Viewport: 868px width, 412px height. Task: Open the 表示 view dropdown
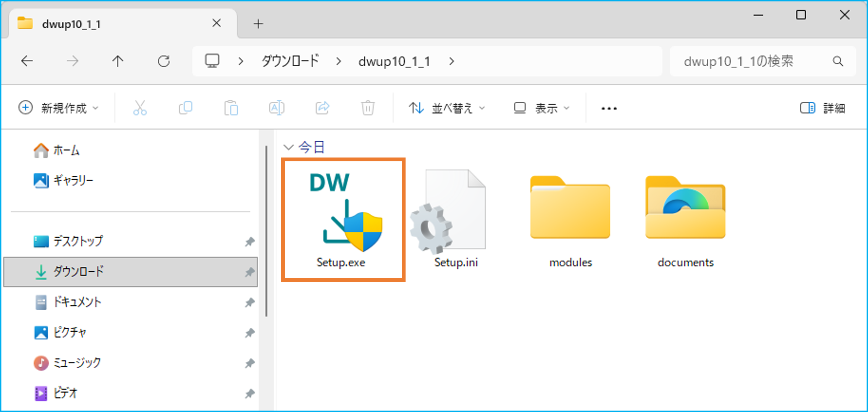pyautogui.click(x=541, y=108)
